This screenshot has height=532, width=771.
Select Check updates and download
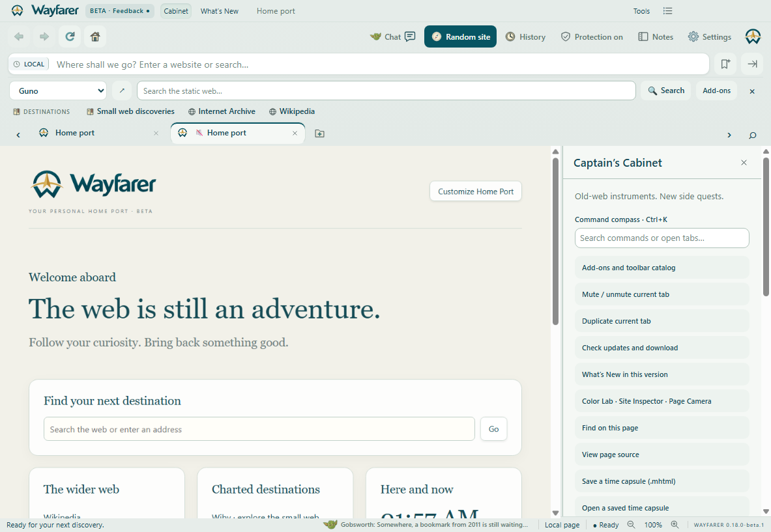pos(662,348)
